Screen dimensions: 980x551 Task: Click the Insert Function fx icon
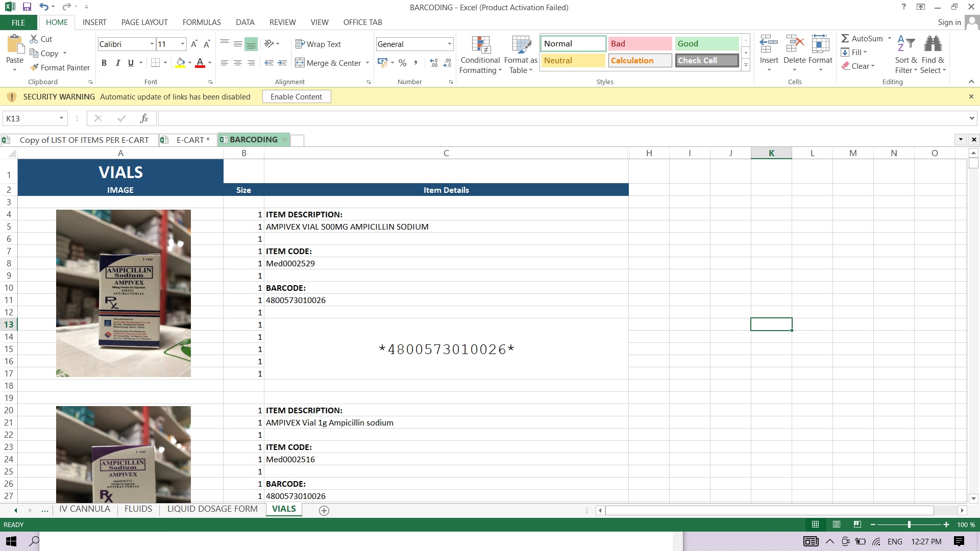point(144,118)
